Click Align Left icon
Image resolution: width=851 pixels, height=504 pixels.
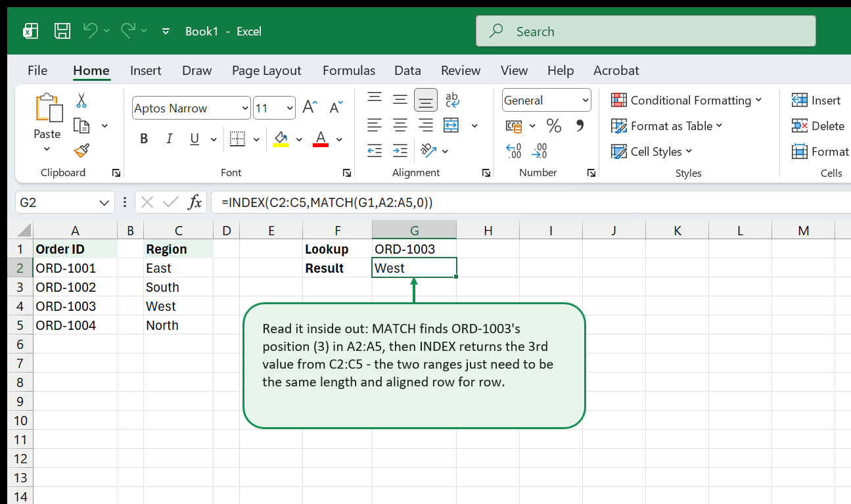click(375, 125)
